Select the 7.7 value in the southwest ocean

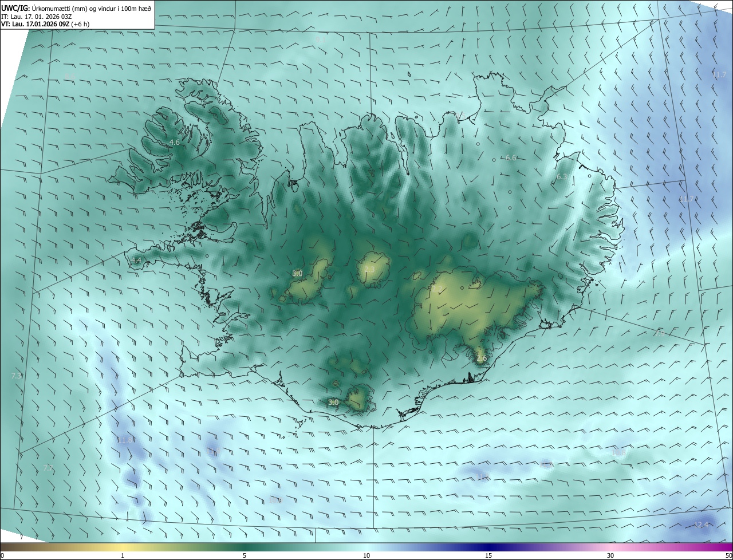(48, 468)
